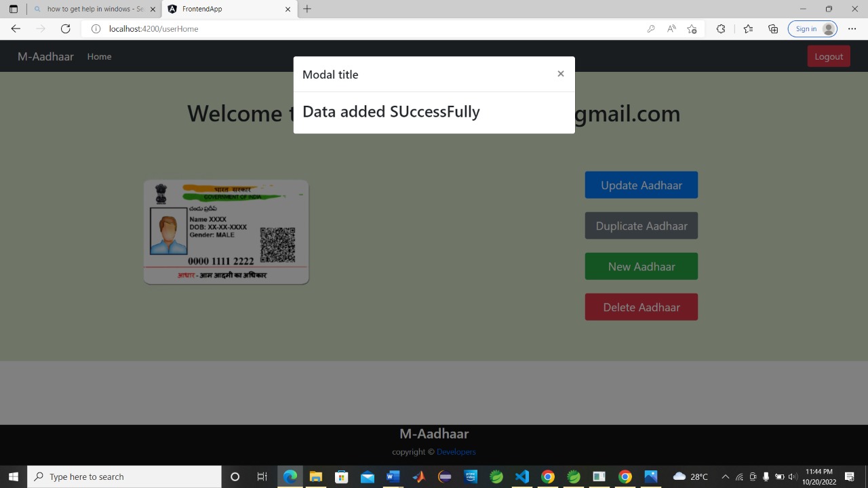This screenshot has width=868, height=488.
Task: Show hidden system tray icons chevron
Action: [725, 476]
